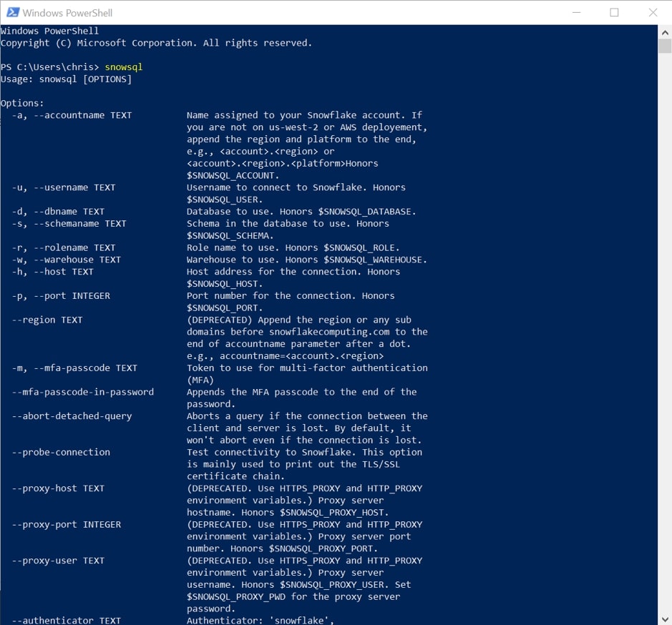
Task: Close the Windows PowerShell window
Action: [x=653, y=12]
